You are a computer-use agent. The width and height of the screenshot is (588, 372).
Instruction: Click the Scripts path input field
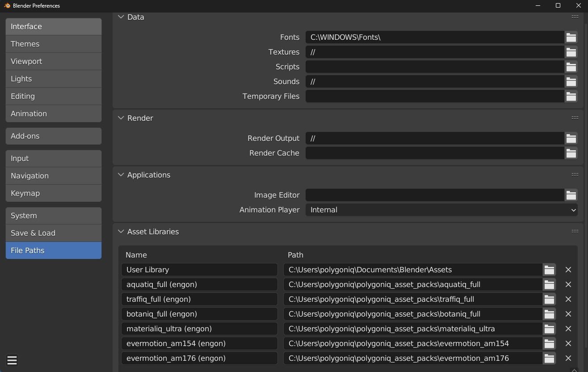[x=433, y=67]
